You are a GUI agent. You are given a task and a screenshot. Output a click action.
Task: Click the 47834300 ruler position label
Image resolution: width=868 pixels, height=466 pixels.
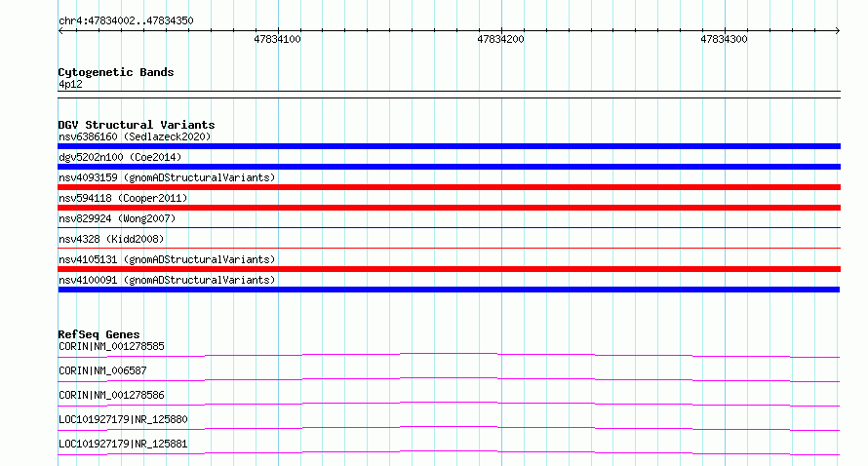coord(724,39)
